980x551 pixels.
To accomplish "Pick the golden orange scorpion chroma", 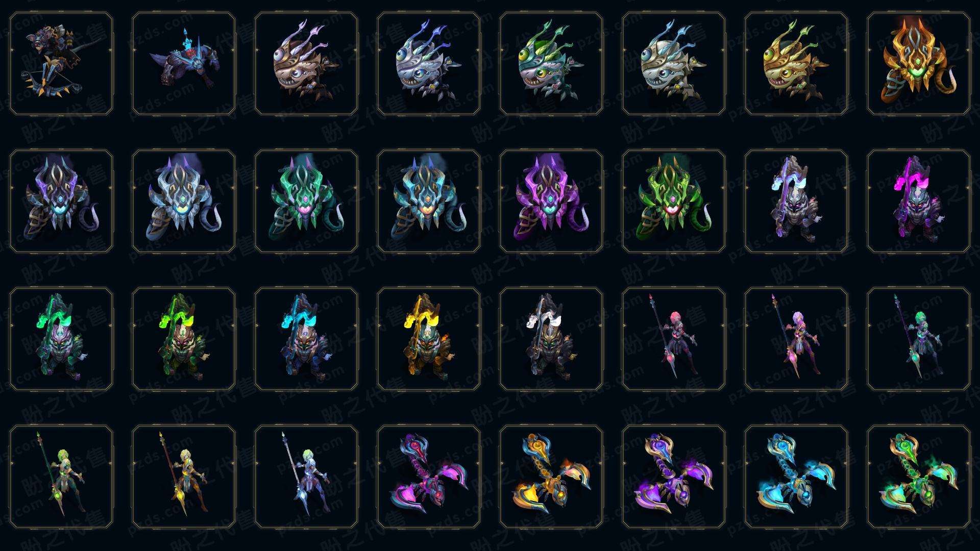I will click(x=551, y=477).
